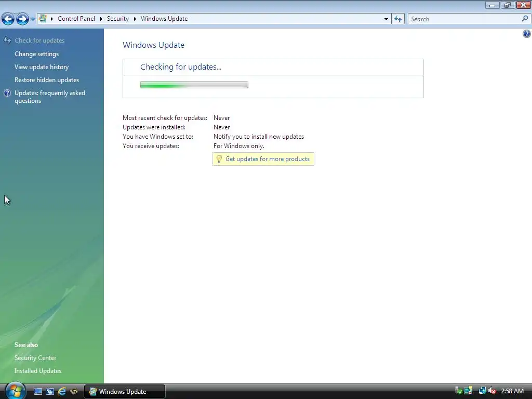The width and height of the screenshot is (532, 399).
Task: Open View update history
Action: tap(42, 67)
